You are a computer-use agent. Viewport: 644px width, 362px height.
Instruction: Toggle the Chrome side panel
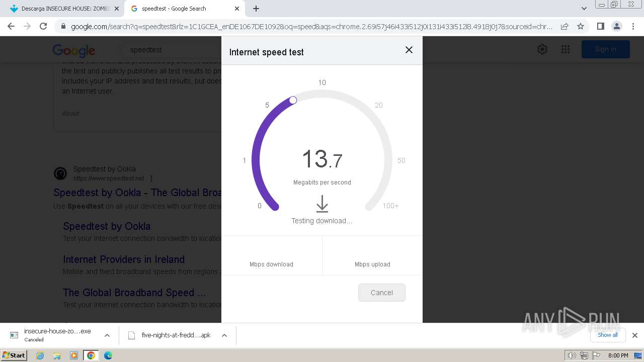click(x=600, y=26)
